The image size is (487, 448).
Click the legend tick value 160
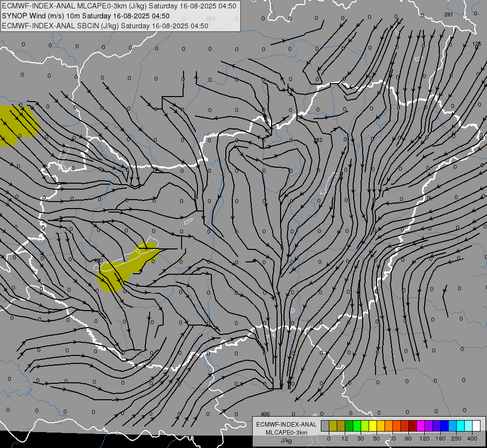(x=440, y=439)
